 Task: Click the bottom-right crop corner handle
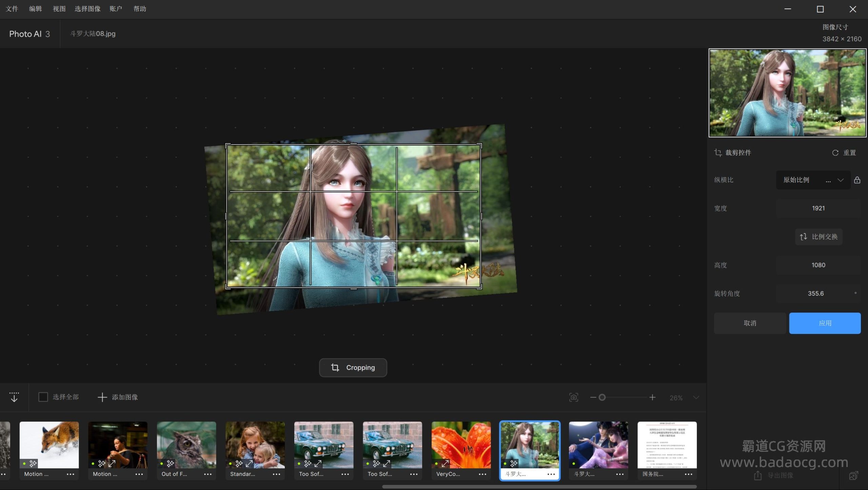click(480, 287)
